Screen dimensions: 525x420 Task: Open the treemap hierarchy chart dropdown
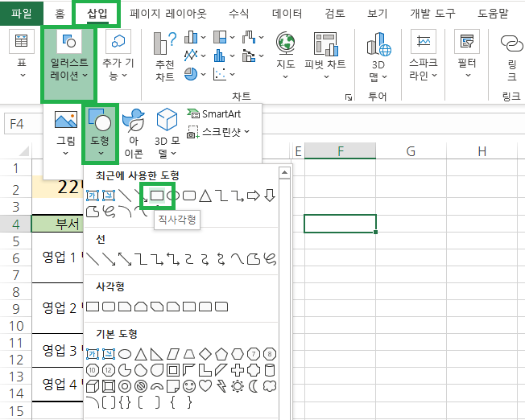click(x=224, y=37)
